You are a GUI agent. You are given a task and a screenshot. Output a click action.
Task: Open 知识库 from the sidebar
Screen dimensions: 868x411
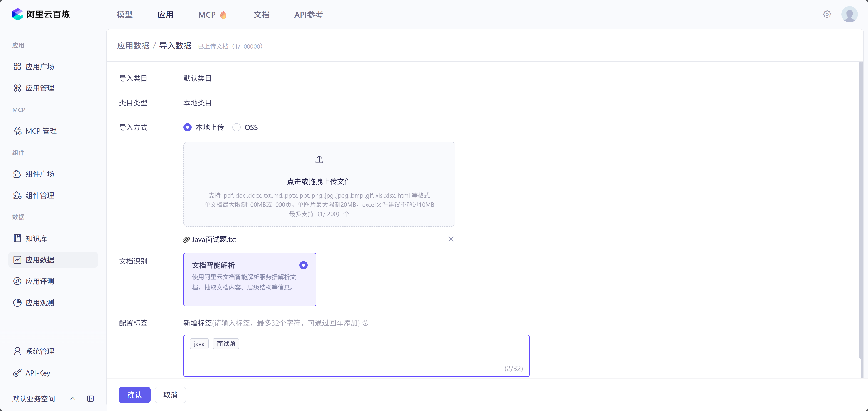tap(36, 238)
